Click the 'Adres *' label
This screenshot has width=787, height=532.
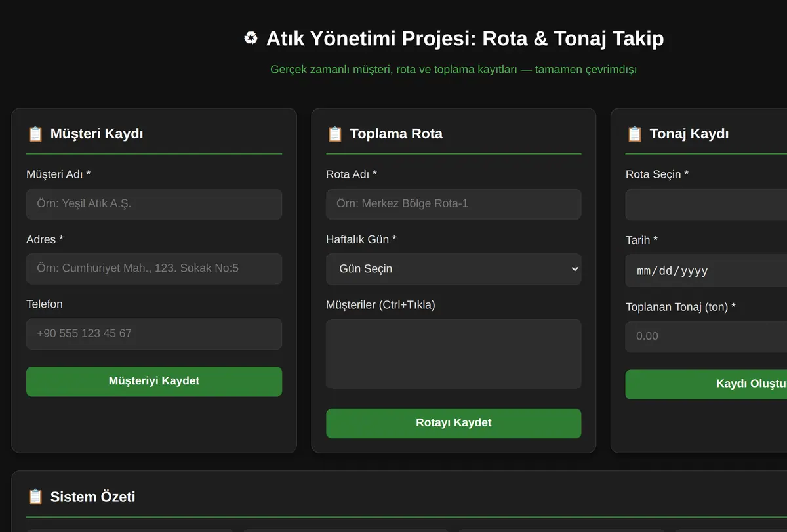pos(45,239)
